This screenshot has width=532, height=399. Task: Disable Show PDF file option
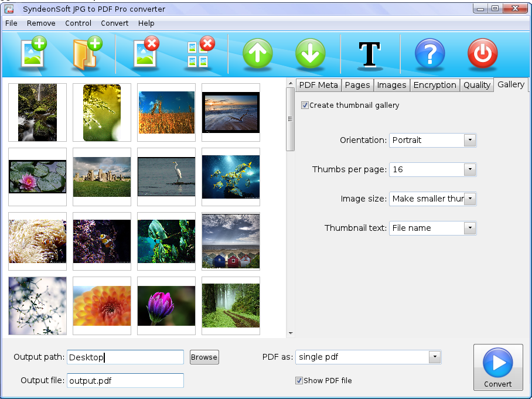click(299, 381)
